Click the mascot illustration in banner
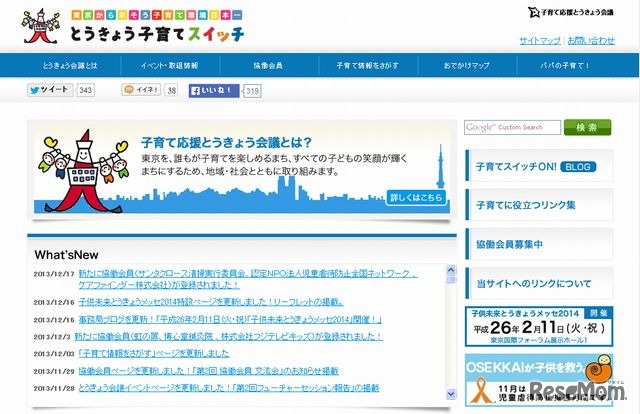Image resolution: width=640 pixels, height=414 pixels. click(82, 171)
